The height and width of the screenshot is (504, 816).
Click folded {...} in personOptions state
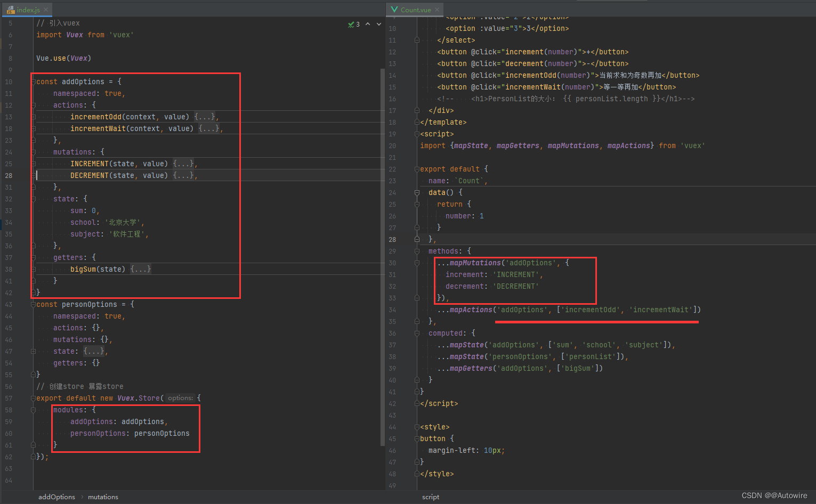(x=94, y=351)
